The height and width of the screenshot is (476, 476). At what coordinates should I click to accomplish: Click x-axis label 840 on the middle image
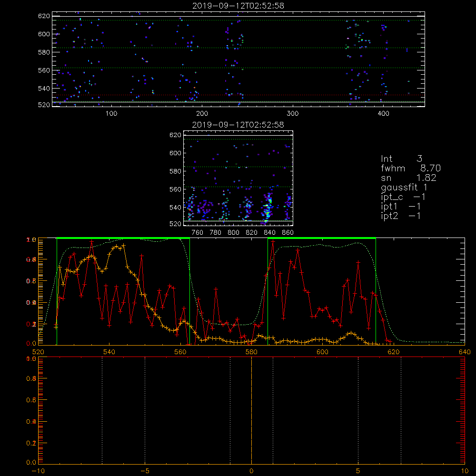pyautogui.click(x=269, y=233)
